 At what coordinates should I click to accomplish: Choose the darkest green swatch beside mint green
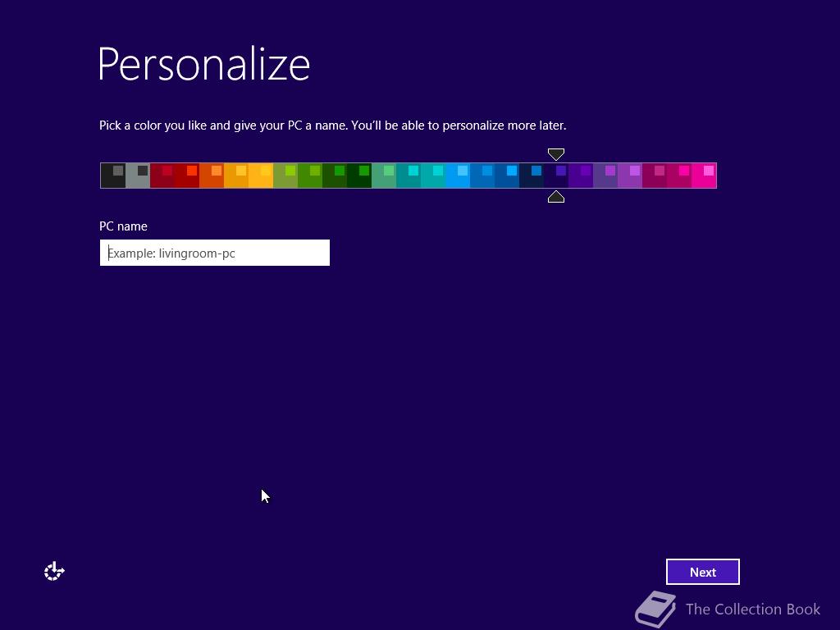[x=359, y=176]
